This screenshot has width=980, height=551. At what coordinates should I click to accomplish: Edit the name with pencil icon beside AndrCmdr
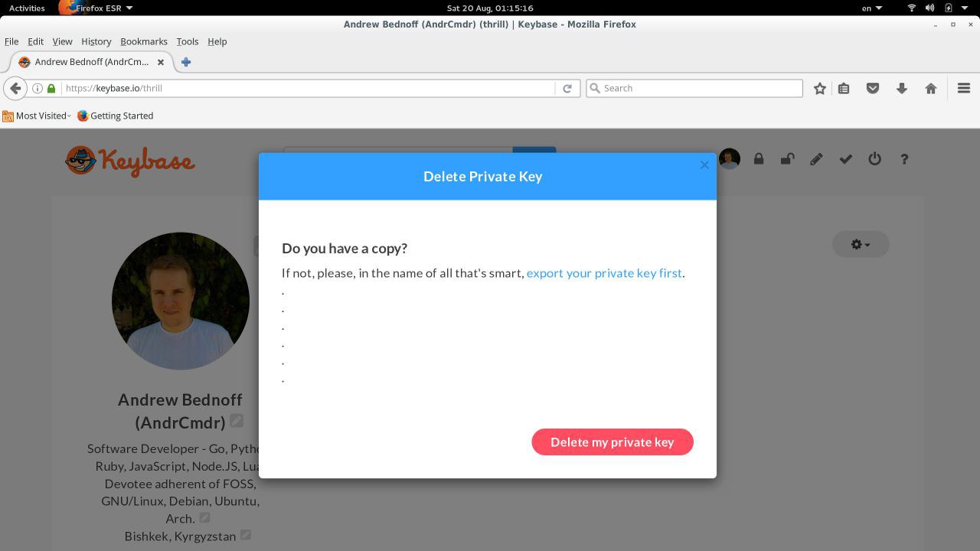(x=237, y=421)
